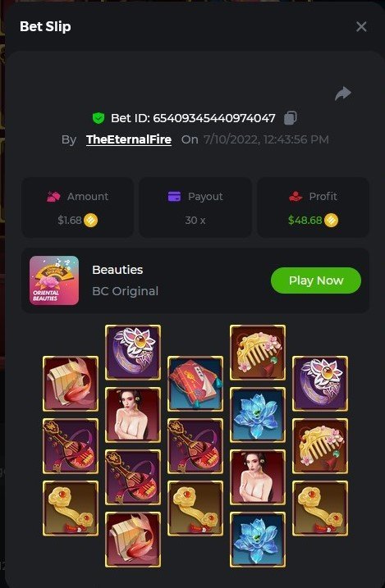This screenshot has height=588, width=385.
Task: Close the Bet Slip dialog
Action: (x=361, y=26)
